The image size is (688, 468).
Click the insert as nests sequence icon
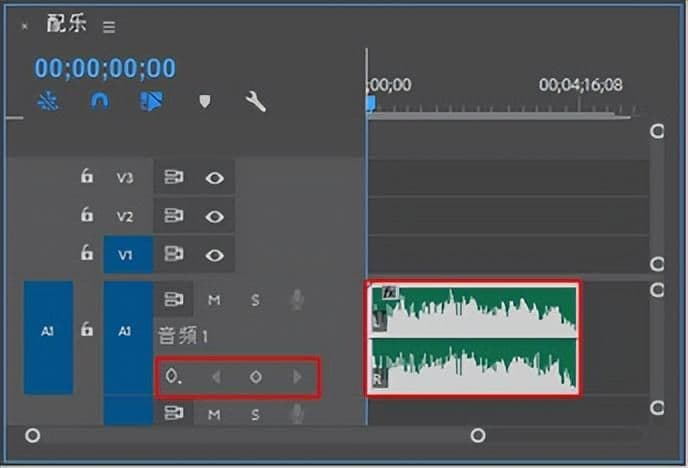(x=47, y=102)
